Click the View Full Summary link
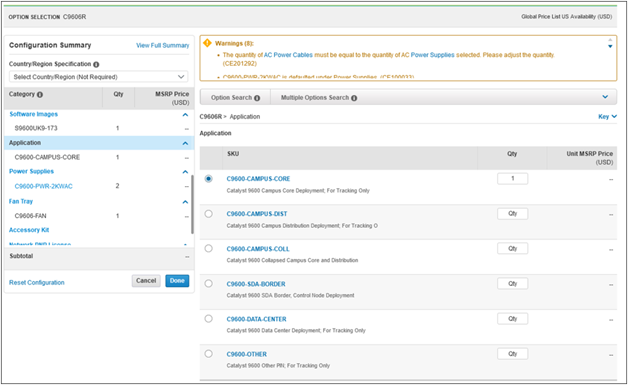The height and width of the screenshot is (385, 628). [x=163, y=45]
